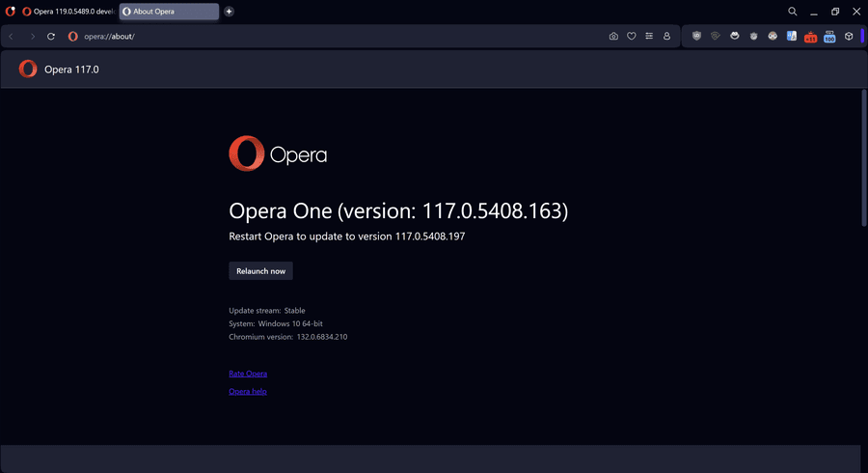
Task: Take a snapshot with the camera icon
Action: [x=613, y=36]
